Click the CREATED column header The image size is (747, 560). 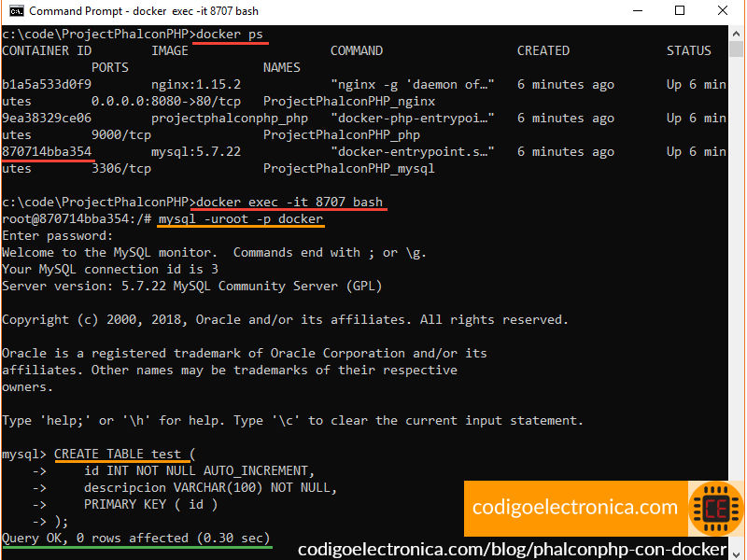(543, 51)
